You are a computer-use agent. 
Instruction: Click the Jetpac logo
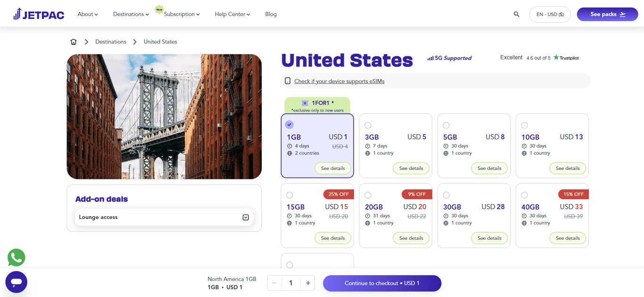(39, 14)
